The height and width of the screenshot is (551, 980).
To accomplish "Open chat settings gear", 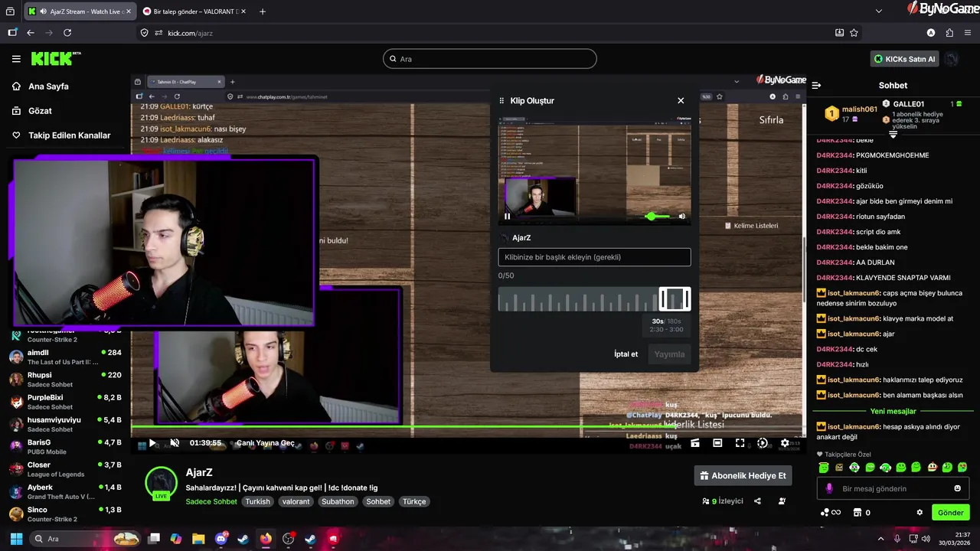I will (920, 513).
